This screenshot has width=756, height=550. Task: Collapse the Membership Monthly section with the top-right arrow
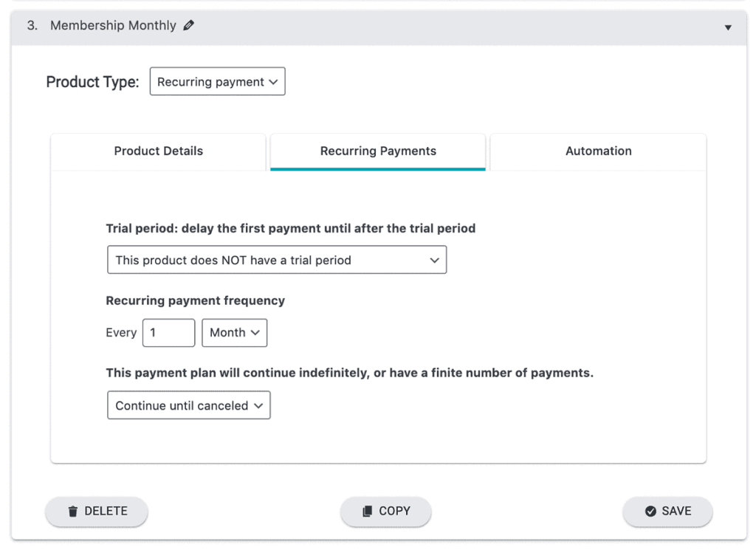click(728, 26)
